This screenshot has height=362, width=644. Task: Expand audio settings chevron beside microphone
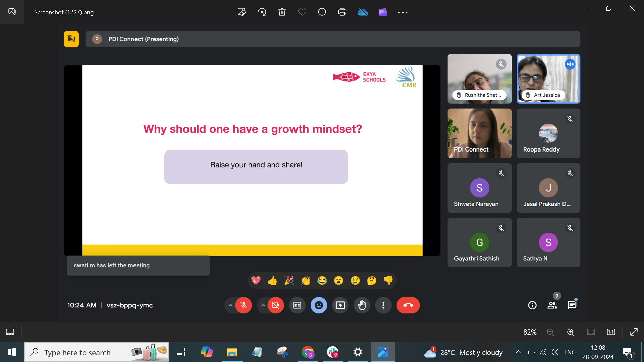[x=230, y=305]
